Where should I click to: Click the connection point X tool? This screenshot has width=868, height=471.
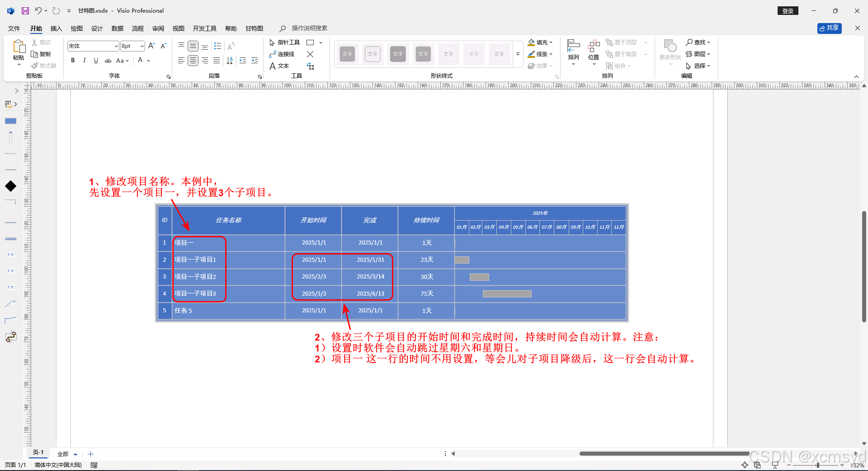pyautogui.click(x=310, y=54)
